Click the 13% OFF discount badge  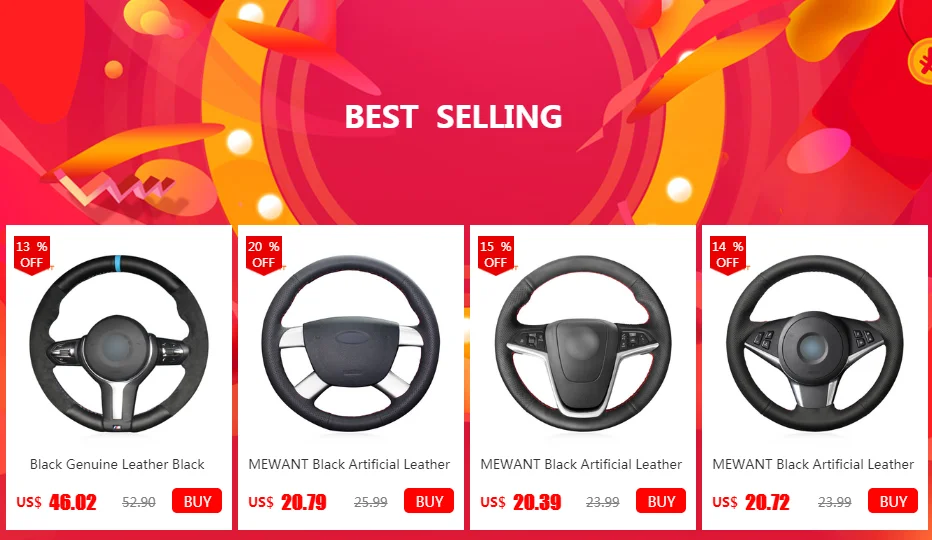[32, 255]
